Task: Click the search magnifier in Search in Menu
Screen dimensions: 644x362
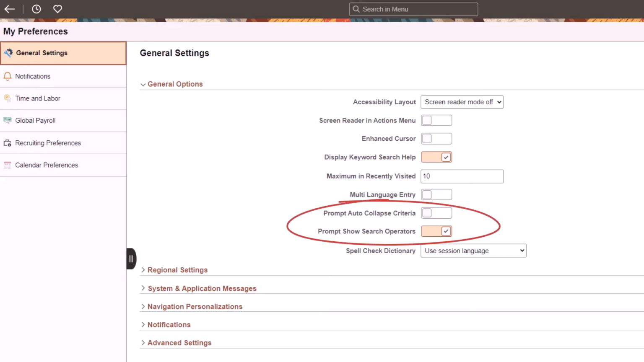Action: tap(356, 9)
